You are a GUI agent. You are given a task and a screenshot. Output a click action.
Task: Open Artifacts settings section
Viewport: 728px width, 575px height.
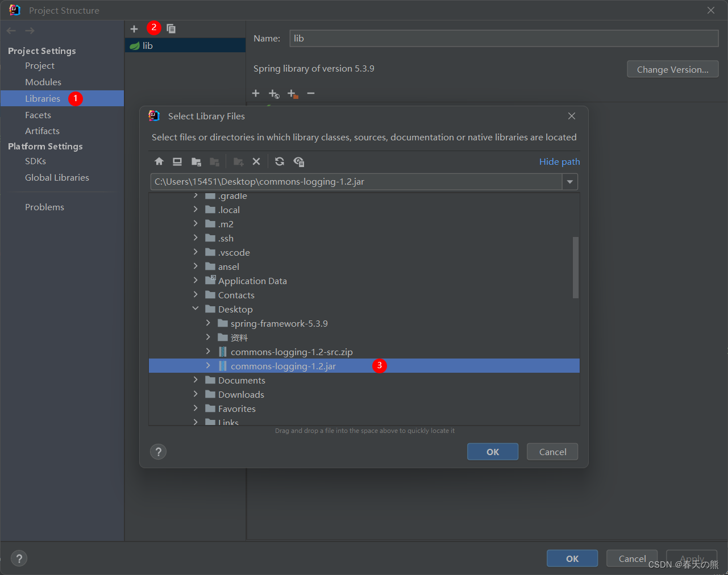click(42, 131)
